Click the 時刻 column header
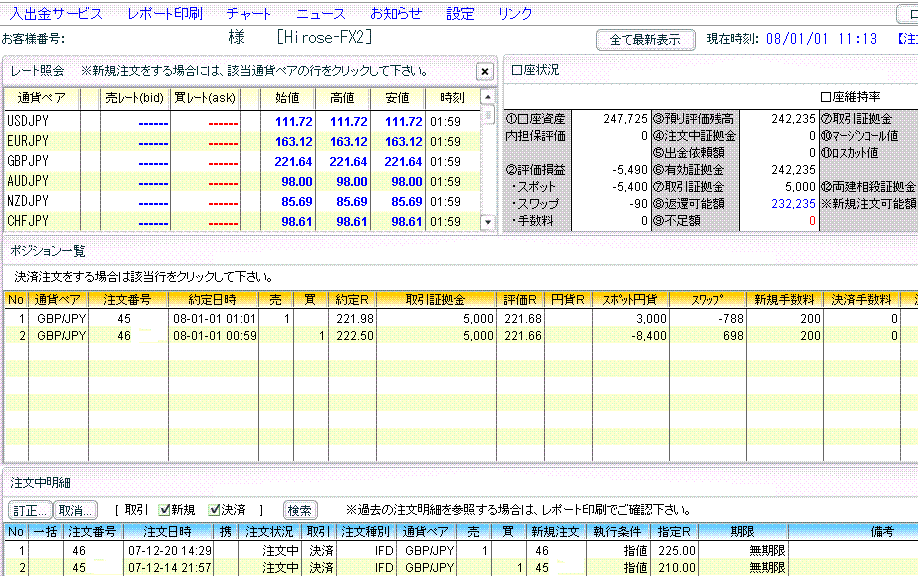923x579 pixels. (452, 98)
